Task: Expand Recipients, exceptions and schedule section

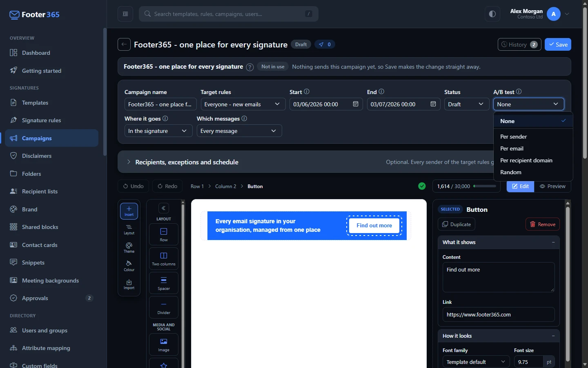Action: 187,162
